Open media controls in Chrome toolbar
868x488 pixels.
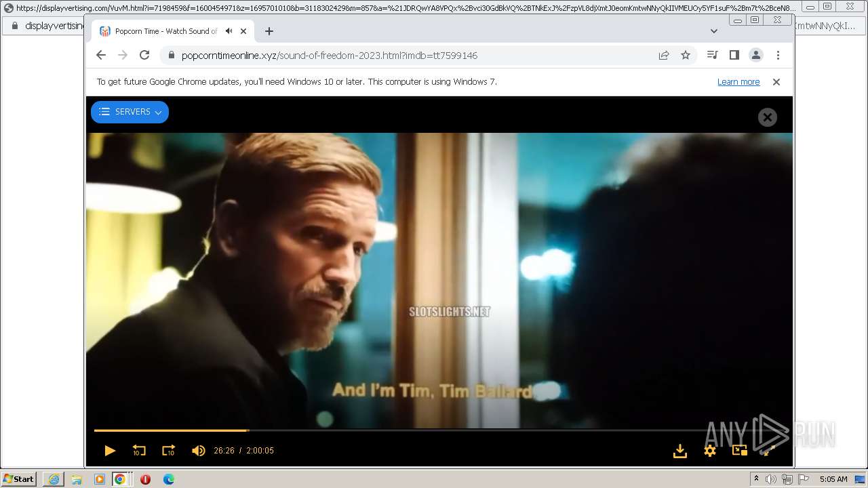[x=712, y=55]
